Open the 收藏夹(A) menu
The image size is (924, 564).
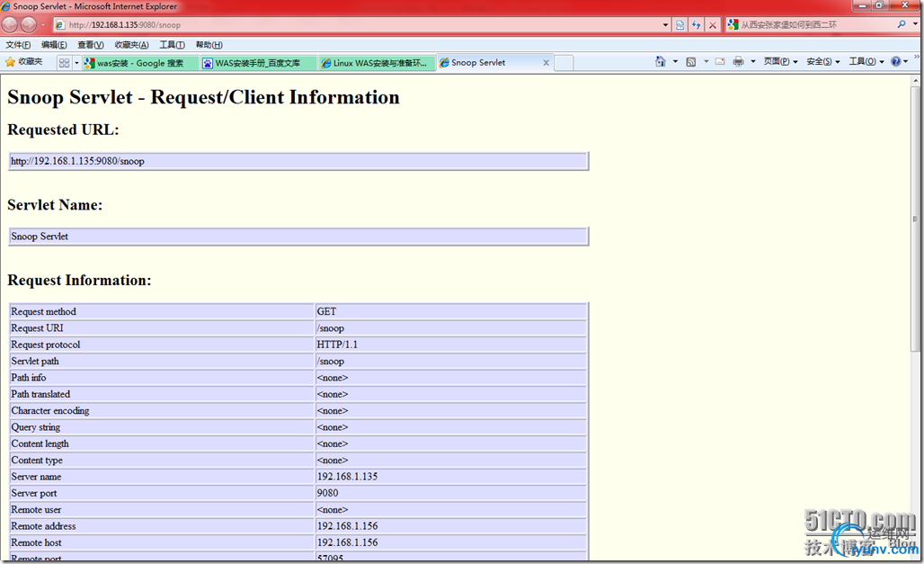(131, 45)
